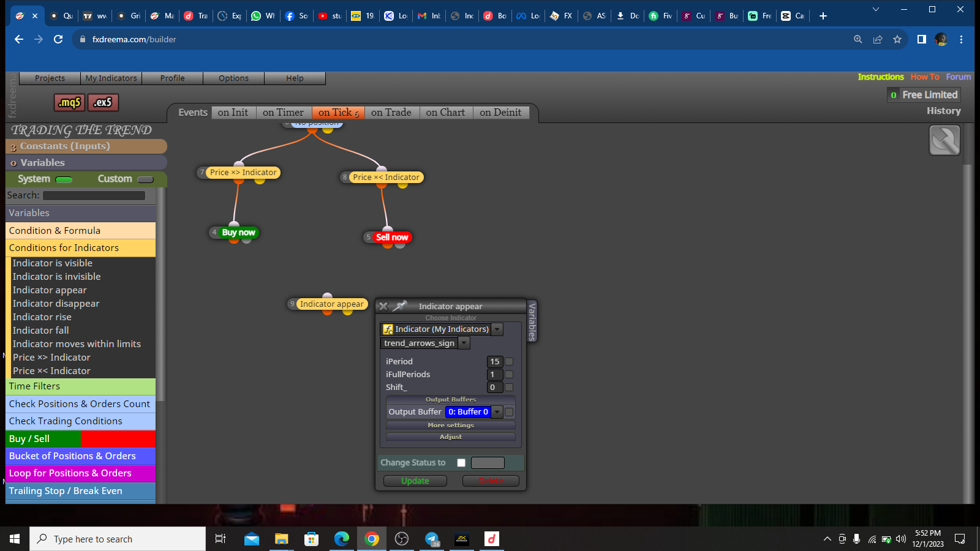Toggle the Custom variables switch
This screenshot has width=980, height=551.
pos(146,179)
